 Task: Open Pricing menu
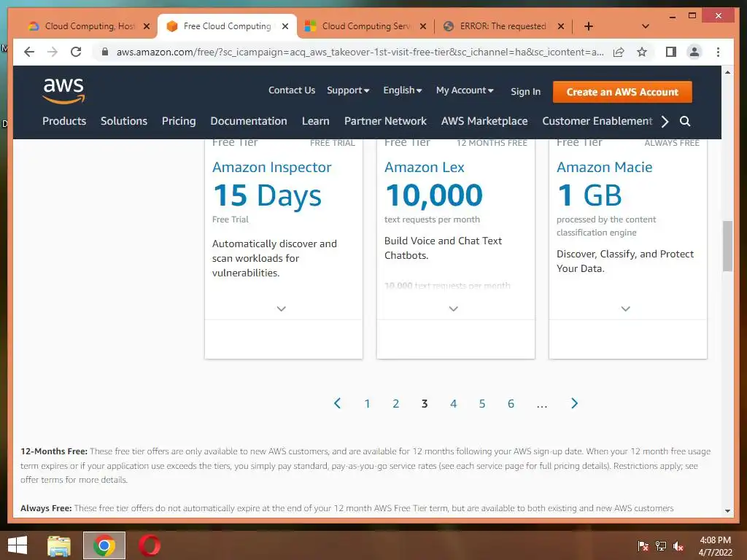179,121
